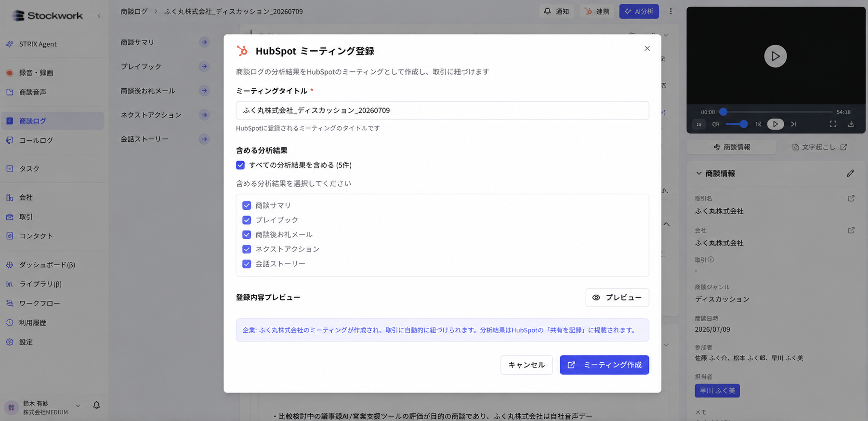The image size is (868, 421).
Task: Click 取引 info icon in panel
Action: tap(710, 259)
